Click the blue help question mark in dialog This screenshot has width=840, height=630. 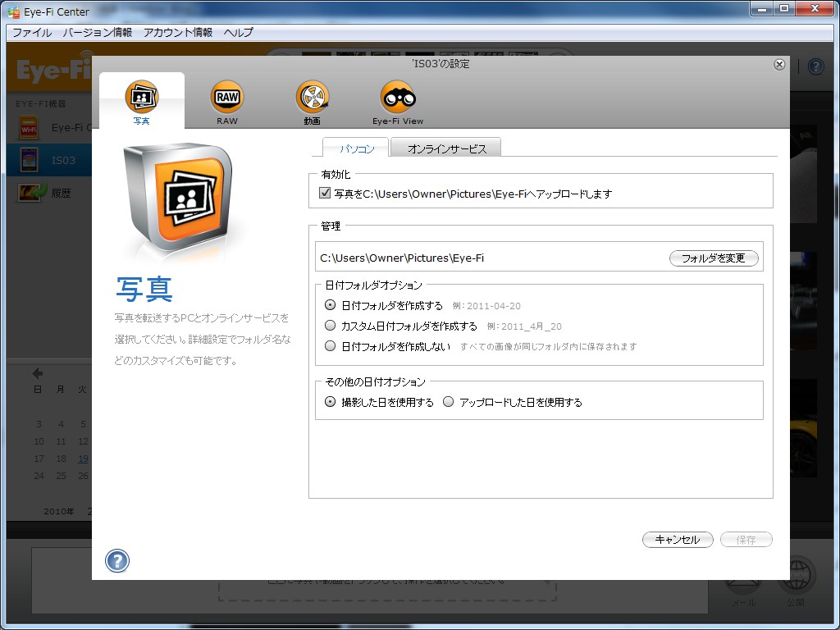[x=117, y=561]
